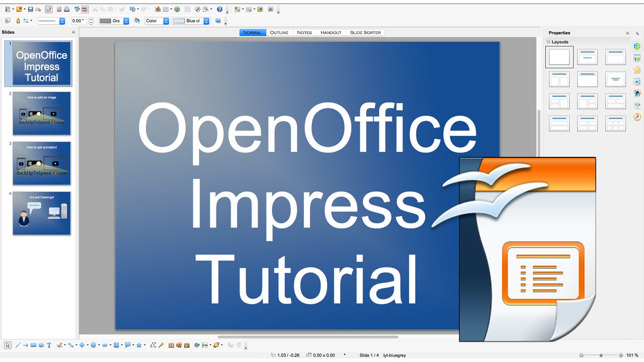
Task: Open the Gallery icon in the sidebar
Action: [x=637, y=105]
